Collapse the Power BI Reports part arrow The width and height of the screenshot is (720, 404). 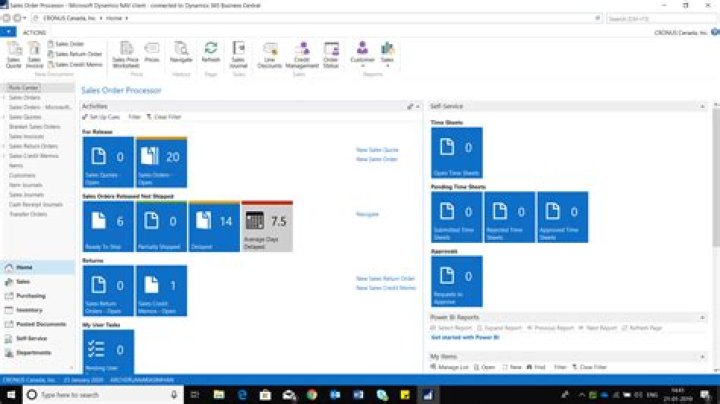click(x=702, y=318)
